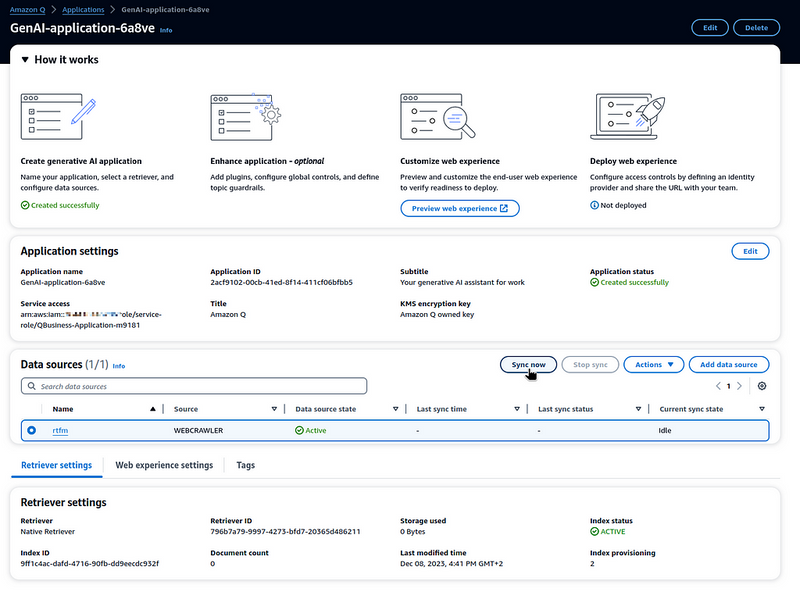Screen dimensions: 800x591
Task: Delete the GenAI application
Action: [x=756, y=28]
